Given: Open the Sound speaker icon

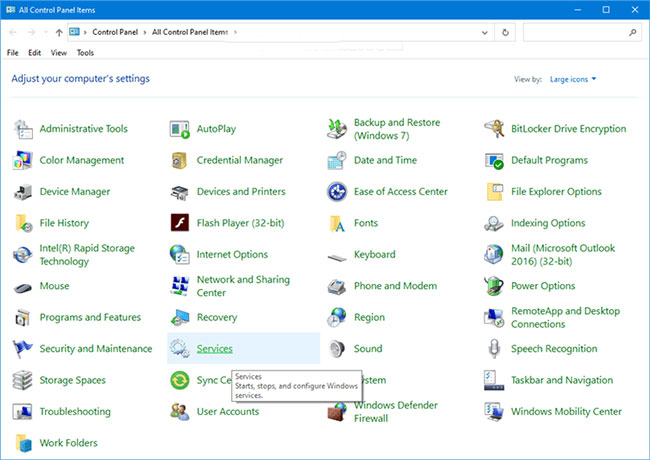Looking at the screenshot, I should 337,349.
